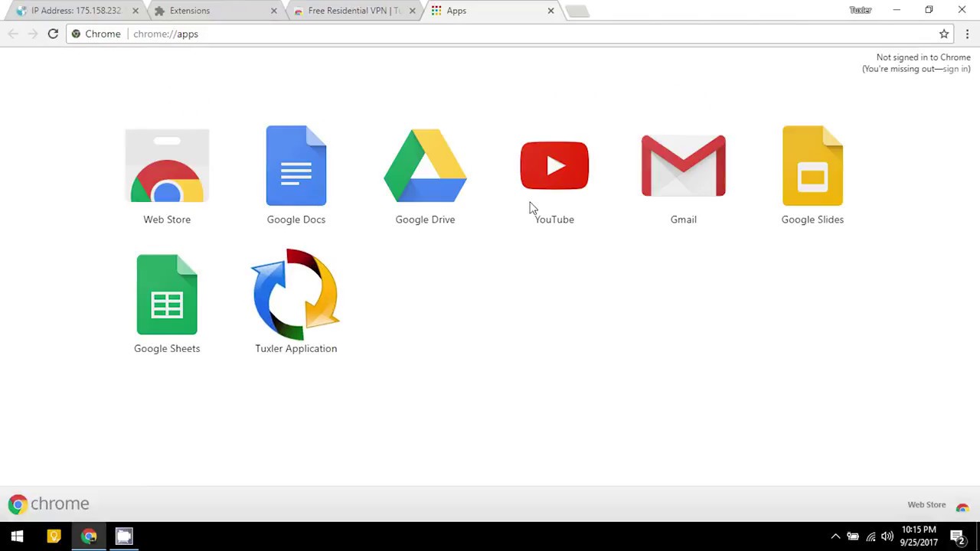The height and width of the screenshot is (551, 980).
Task: Open the Chrome three-dot menu
Action: [x=967, y=34]
